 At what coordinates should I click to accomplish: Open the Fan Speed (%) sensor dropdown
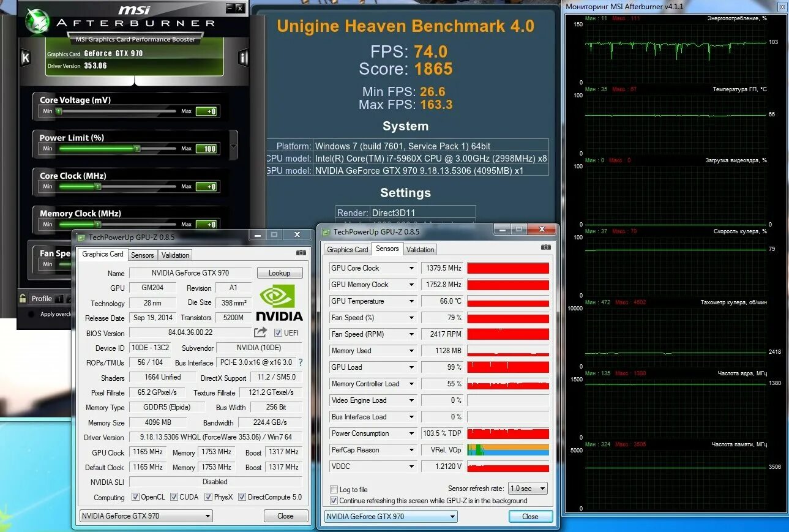pyautogui.click(x=411, y=318)
